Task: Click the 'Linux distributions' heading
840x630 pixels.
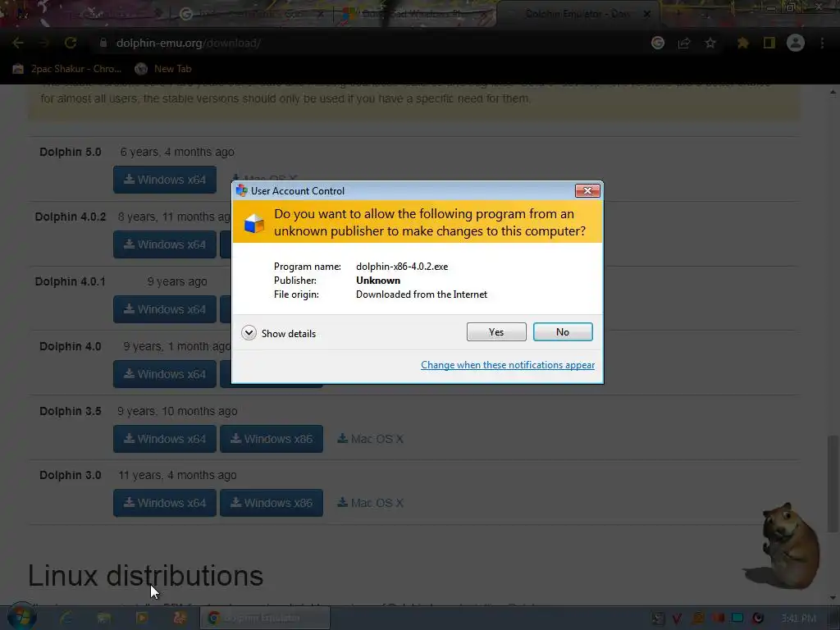Action: pos(145,575)
